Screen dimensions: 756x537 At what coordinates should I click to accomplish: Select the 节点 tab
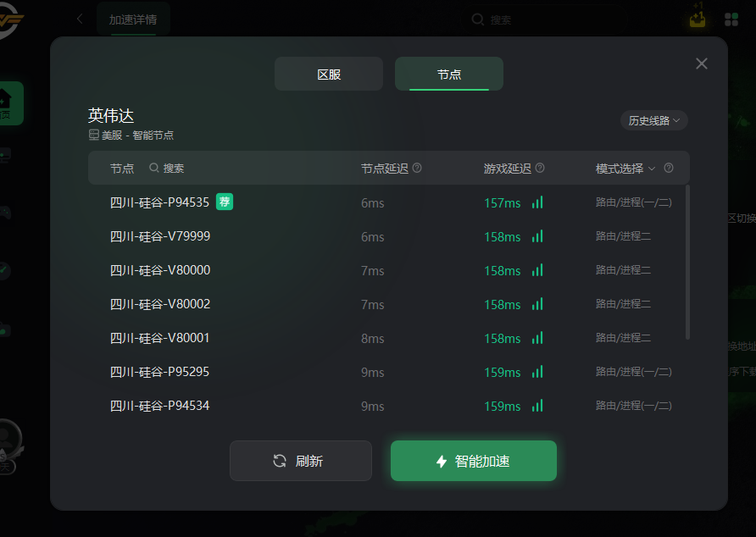449,74
